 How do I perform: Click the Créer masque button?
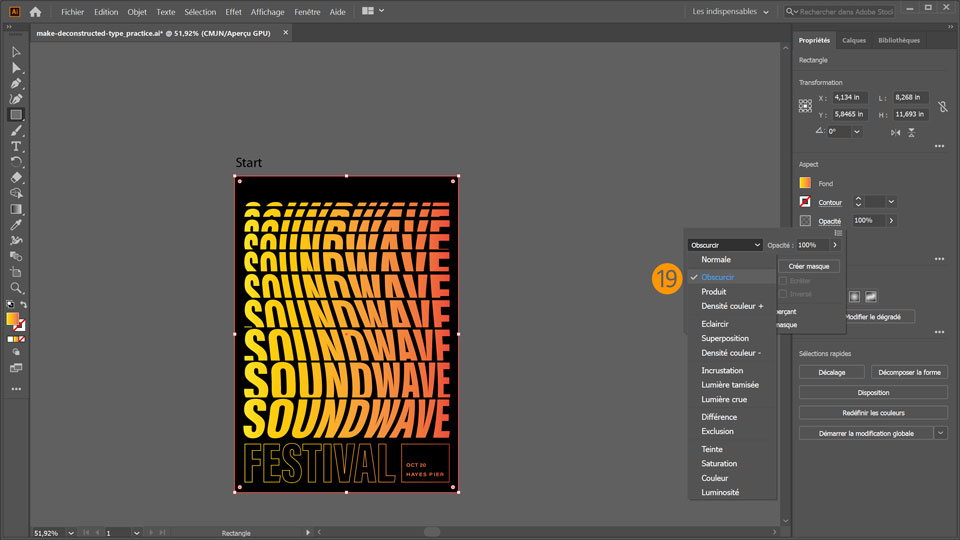[809, 266]
